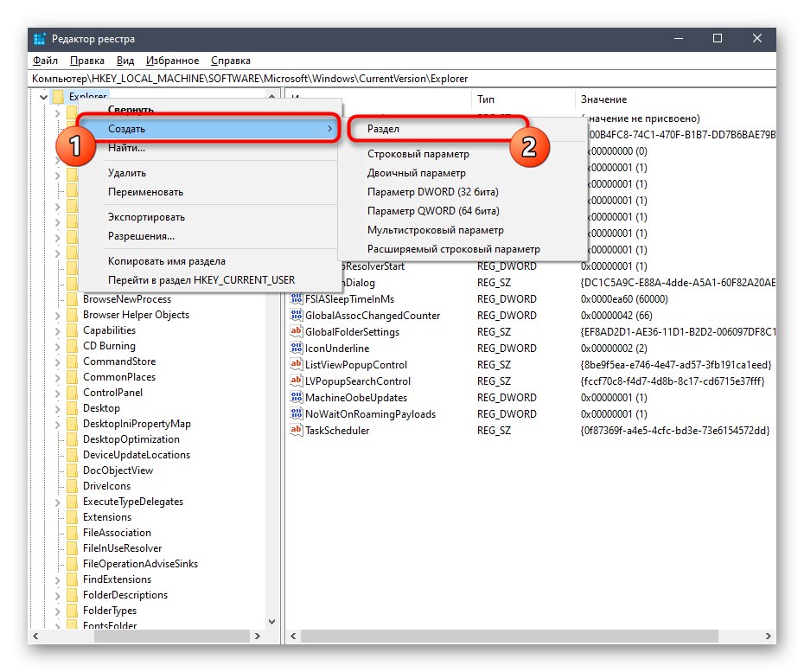Screen dimensions: 804x672
Task: Open the Правка menu
Action: coord(87,61)
